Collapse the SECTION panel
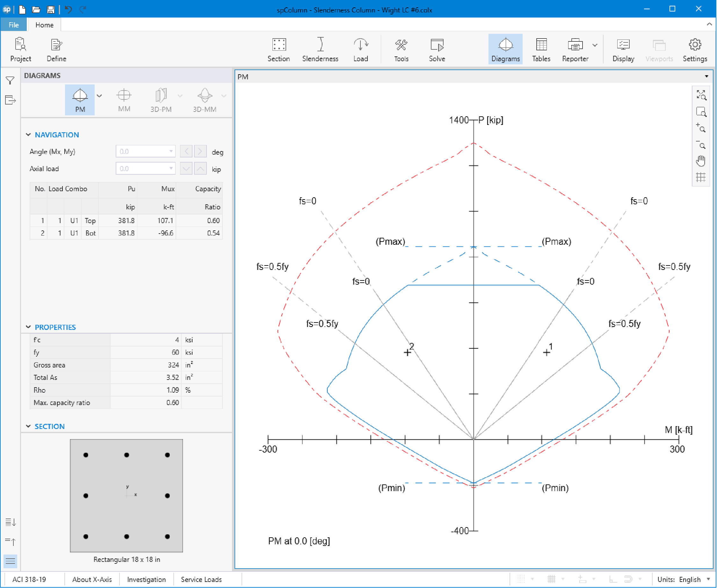 pos(28,427)
